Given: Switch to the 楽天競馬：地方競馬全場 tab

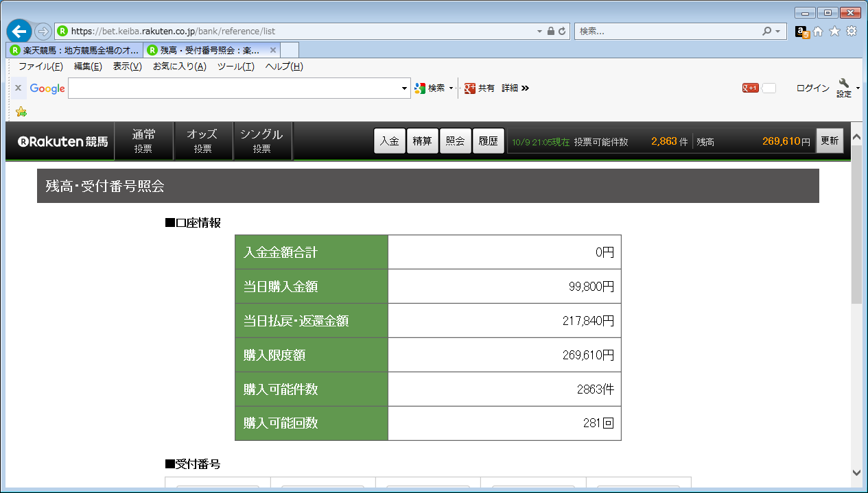Looking at the screenshot, I should 75,50.
